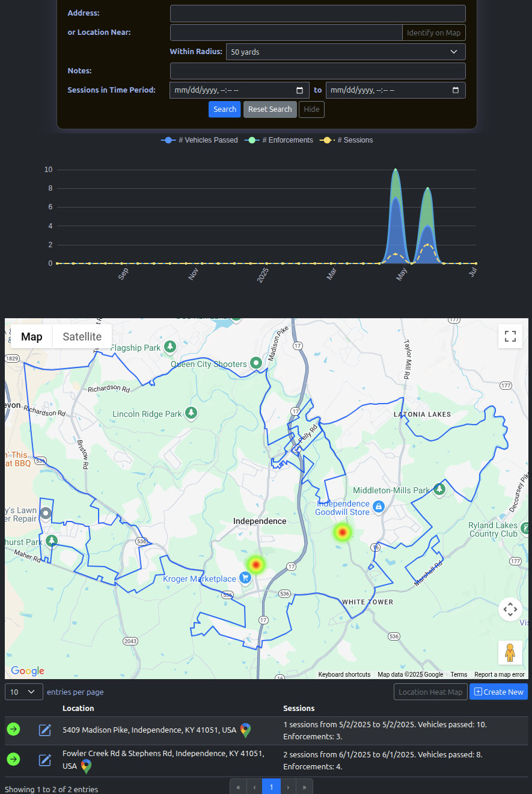Open the 5409 Madison Pike row arrow icon
The width and height of the screenshot is (532, 794).
(x=13, y=730)
